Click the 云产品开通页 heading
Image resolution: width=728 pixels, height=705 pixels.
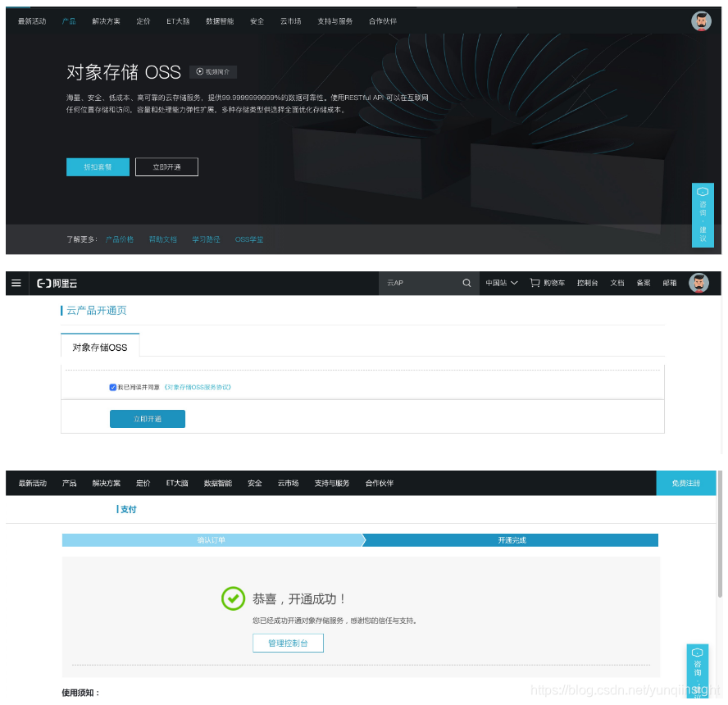[x=97, y=311]
